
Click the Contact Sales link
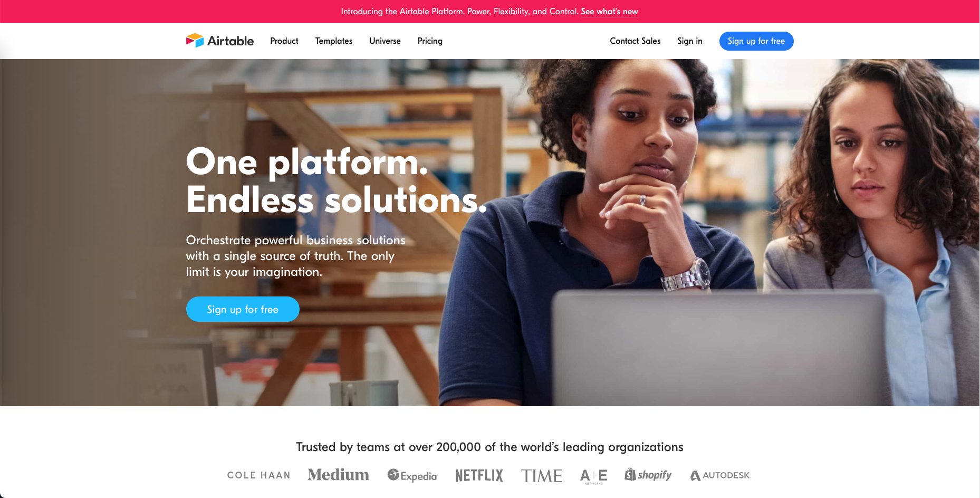[x=635, y=41]
